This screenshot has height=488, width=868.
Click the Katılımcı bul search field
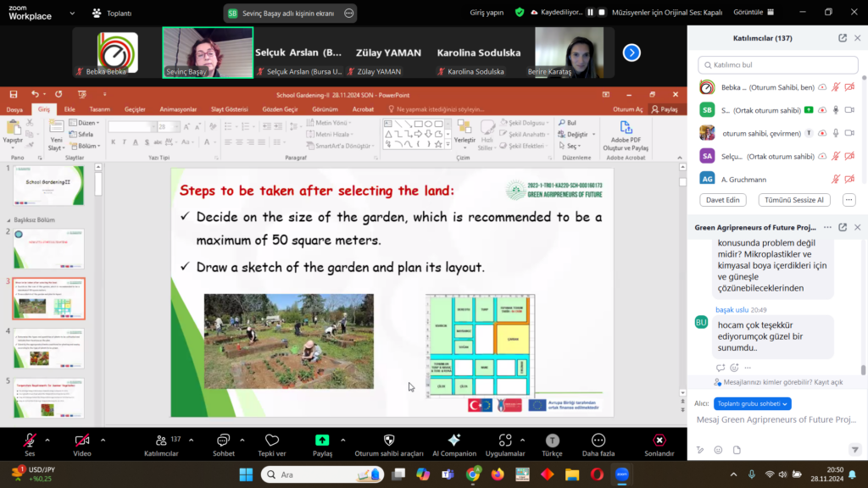click(776, 64)
